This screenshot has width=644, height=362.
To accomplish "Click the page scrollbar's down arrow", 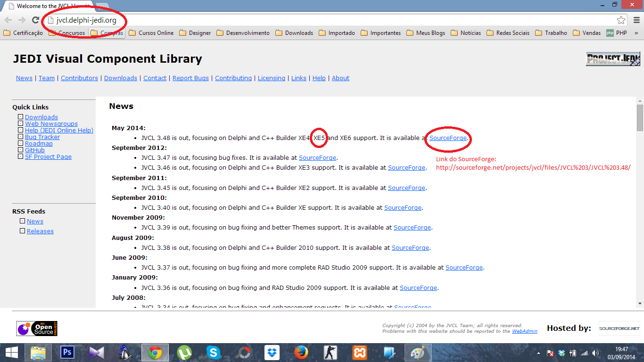I will point(640,304).
